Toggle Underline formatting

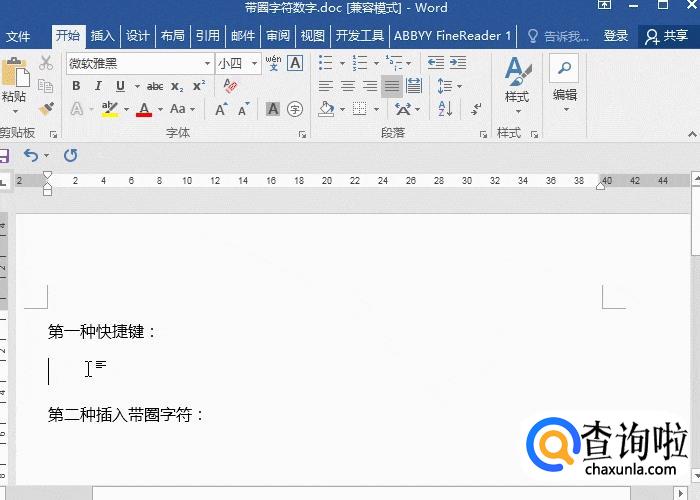click(x=120, y=86)
